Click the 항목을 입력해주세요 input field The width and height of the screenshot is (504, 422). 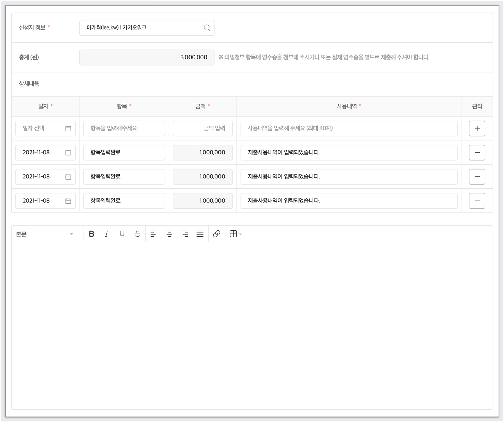pyautogui.click(x=124, y=128)
